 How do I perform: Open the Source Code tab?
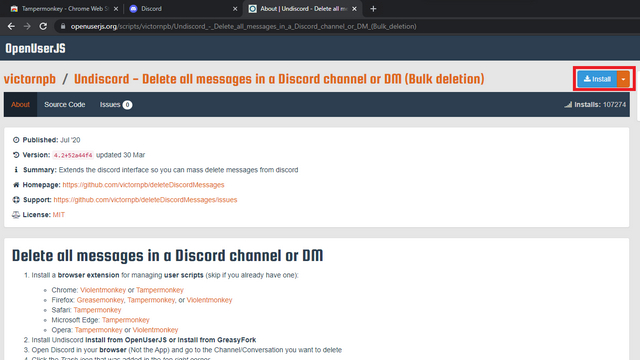[64, 104]
